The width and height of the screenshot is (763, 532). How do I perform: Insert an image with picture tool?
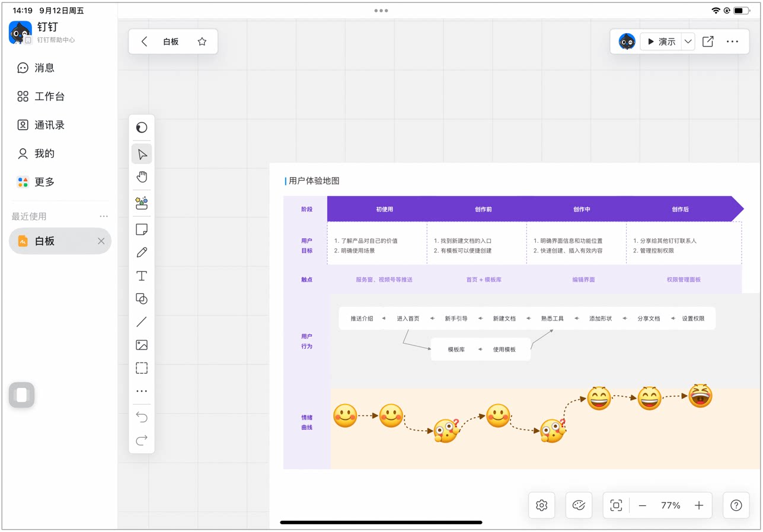[x=142, y=345]
